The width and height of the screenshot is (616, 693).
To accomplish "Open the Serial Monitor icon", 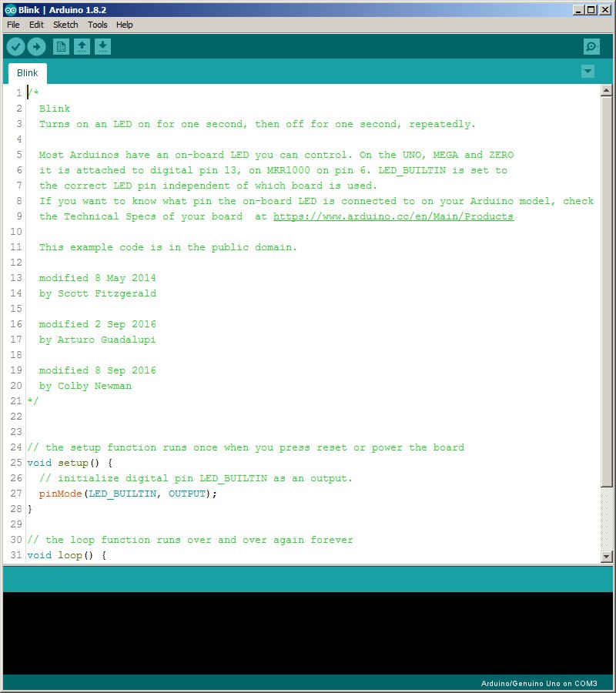I will tap(591, 47).
